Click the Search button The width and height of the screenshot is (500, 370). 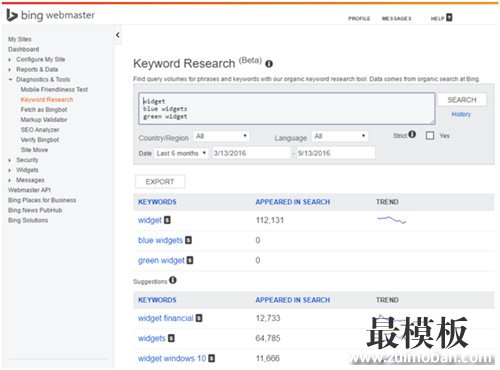click(x=462, y=100)
